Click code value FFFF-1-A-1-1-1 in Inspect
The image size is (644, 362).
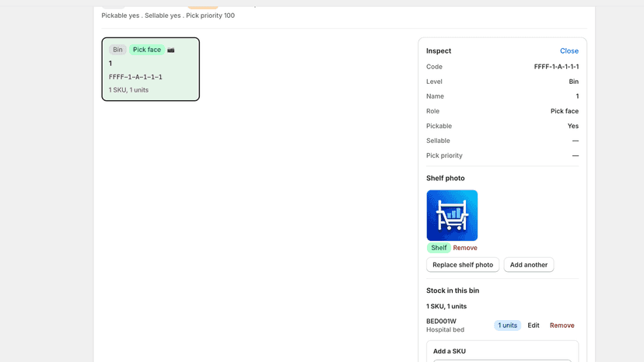[x=556, y=67]
